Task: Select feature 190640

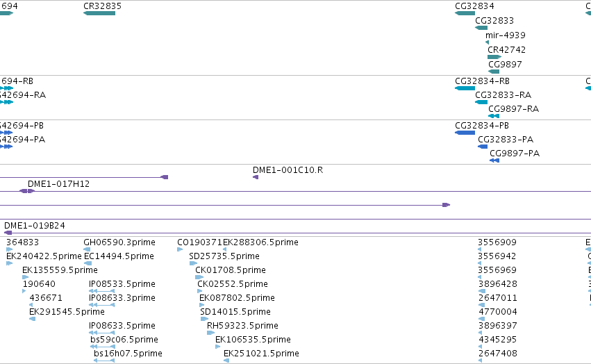Action: (x=39, y=284)
